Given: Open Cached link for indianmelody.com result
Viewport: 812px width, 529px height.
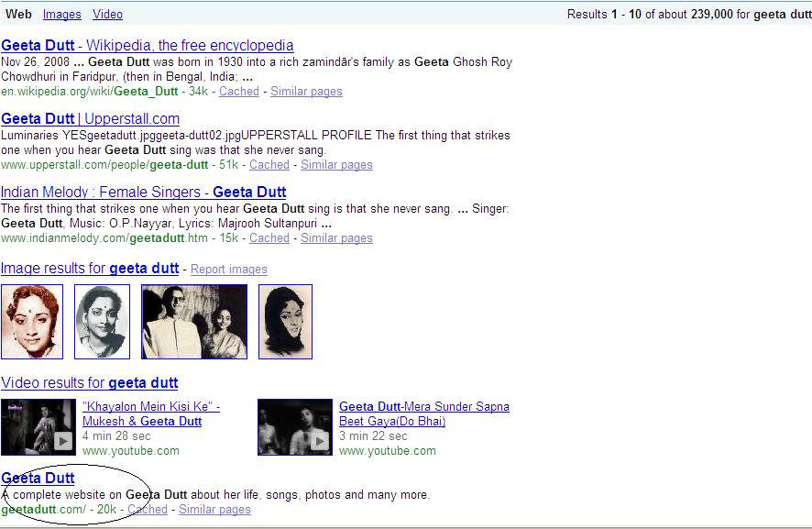Looking at the screenshot, I should pyautogui.click(x=269, y=237).
